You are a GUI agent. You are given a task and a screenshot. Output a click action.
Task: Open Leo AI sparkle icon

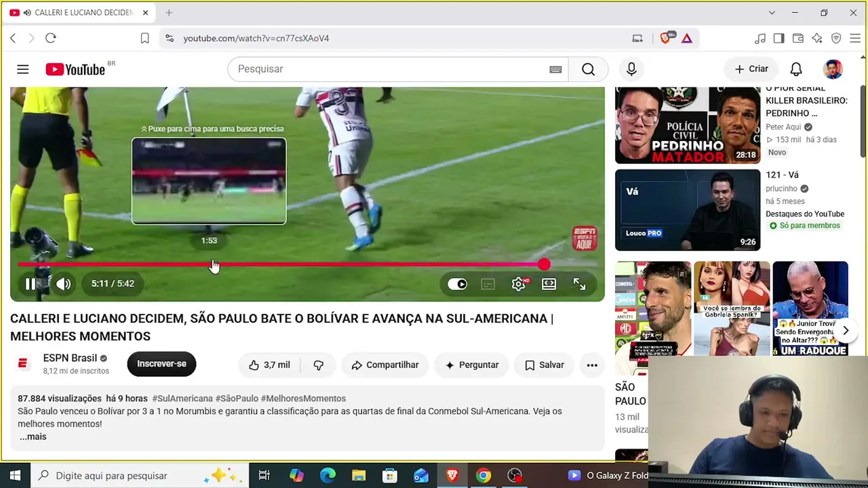click(817, 39)
